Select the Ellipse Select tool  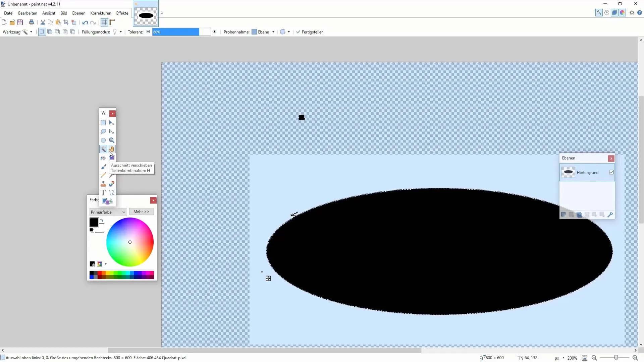pos(103,140)
